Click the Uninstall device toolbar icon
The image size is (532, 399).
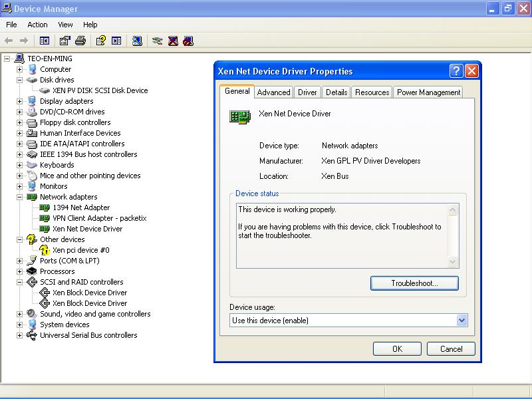tap(173, 41)
